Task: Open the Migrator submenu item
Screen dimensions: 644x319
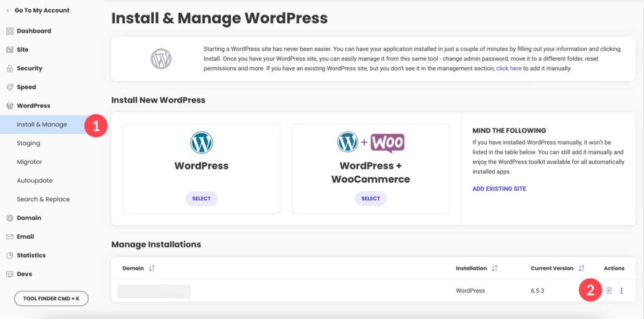Action: pos(30,161)
